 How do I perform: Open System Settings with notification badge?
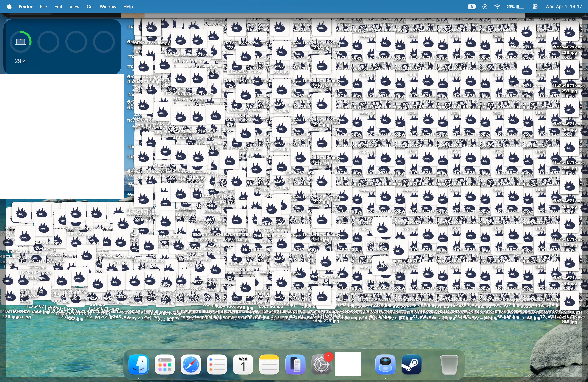tap(321, 364)
